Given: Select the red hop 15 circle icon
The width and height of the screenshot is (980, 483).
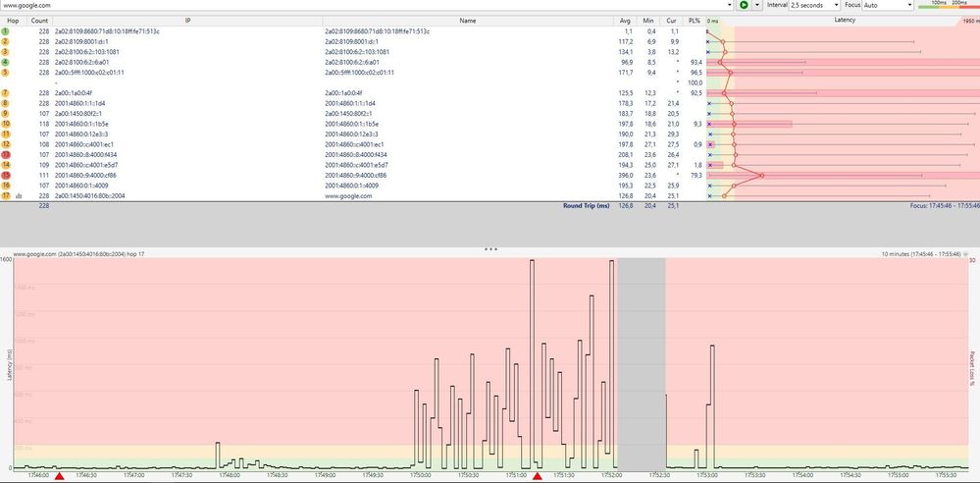Looking at the screenshot, I should pyautogui.click(x=6, y=175).
